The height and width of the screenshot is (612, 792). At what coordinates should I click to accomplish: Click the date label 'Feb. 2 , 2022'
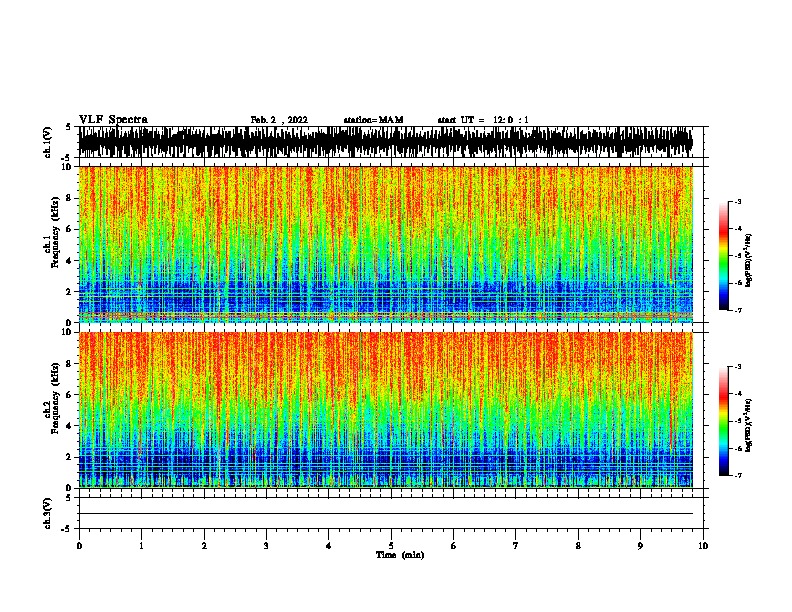tap(279, 120)
